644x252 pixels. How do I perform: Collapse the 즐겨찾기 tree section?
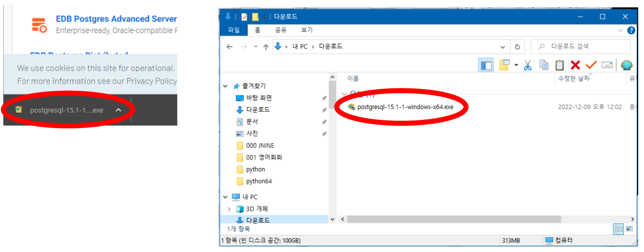(226, 86)
